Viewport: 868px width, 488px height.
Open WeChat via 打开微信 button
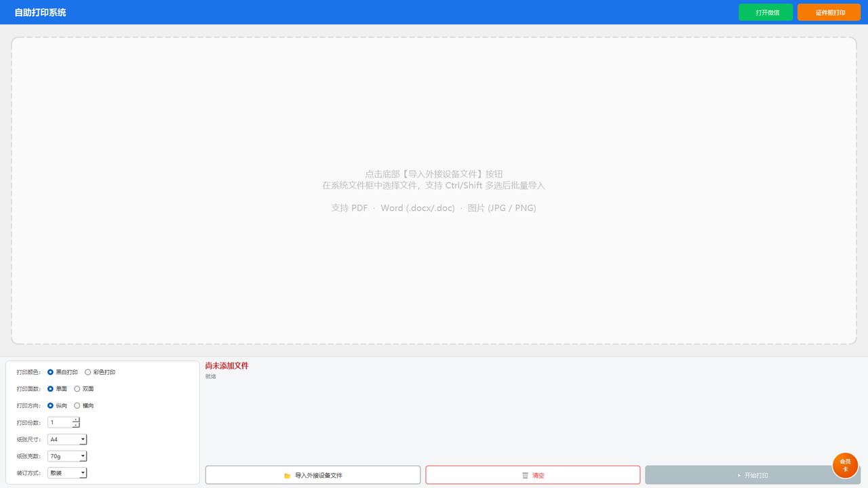click(766, 12)
